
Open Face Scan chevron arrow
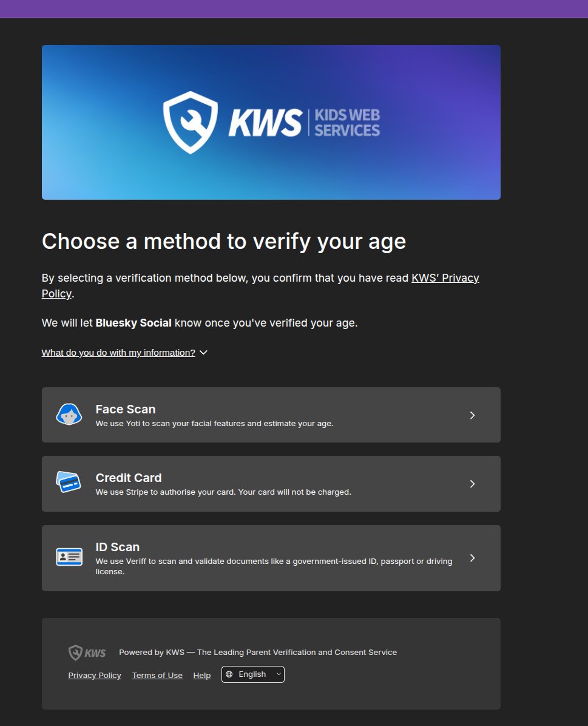[x=472, y=415]
